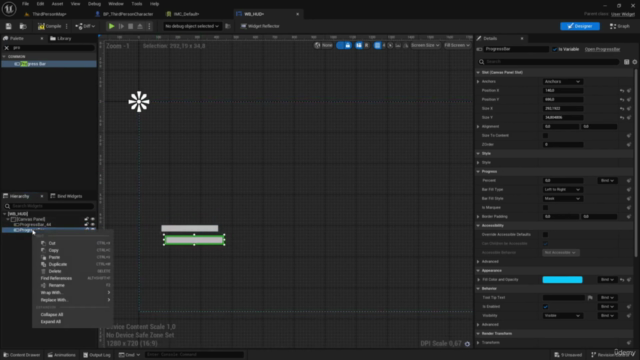The width and height of the screenshot is (640, 360).
Task: Select Find References in the context menu
Action: pos(73,278)
